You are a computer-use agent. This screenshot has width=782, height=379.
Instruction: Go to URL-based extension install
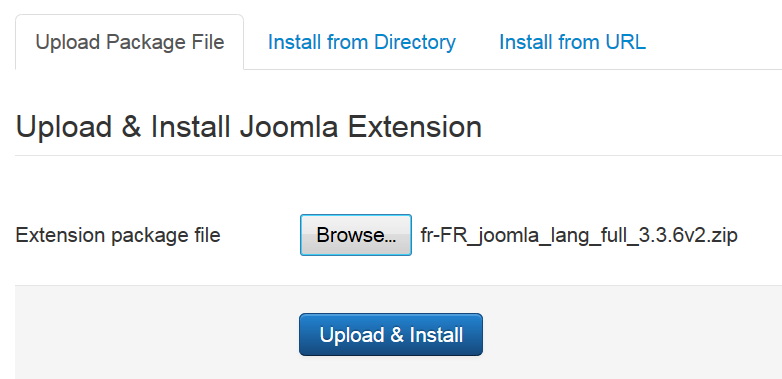572,42
